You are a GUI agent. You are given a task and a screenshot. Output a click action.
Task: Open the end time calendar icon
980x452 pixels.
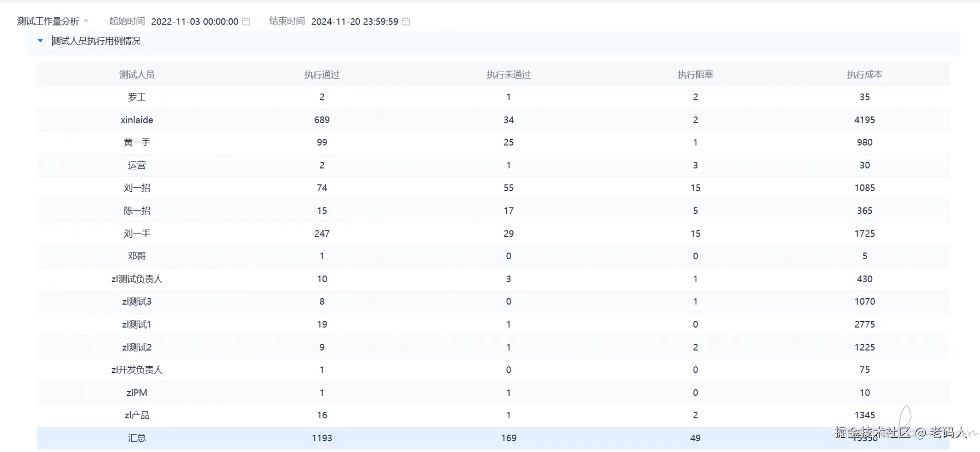point(406,21)
